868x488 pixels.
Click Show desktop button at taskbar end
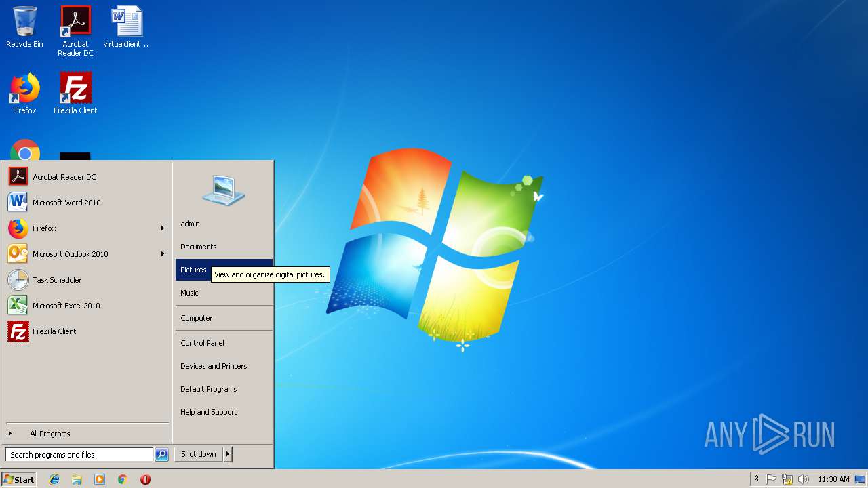861,479
